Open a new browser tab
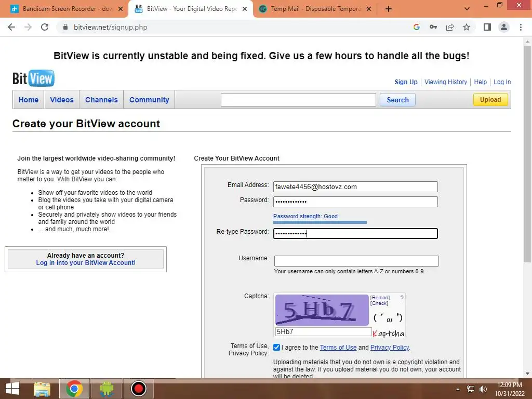The image size is (532, 399). pyautogui.click(x=389, y=9)
